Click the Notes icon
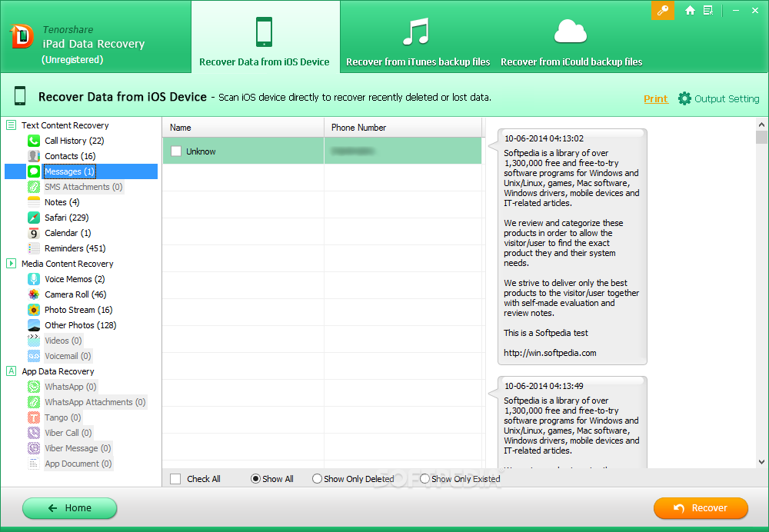This screenshot has width=769, height=532. tap(34, 202)
